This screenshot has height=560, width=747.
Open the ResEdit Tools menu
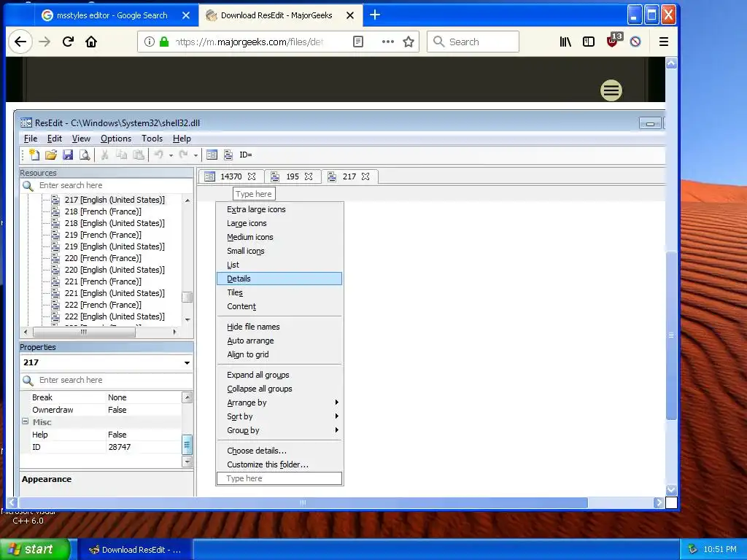click(x=152, y=139)
